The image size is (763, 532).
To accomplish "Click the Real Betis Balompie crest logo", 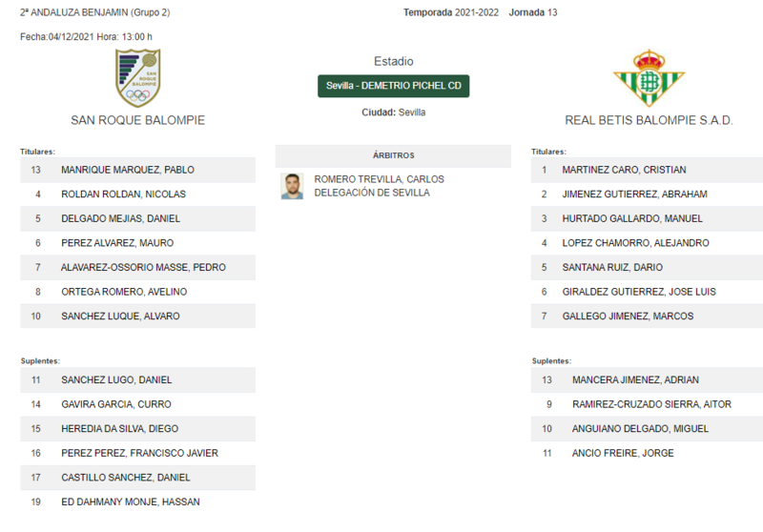I will (x=649, y=78).
